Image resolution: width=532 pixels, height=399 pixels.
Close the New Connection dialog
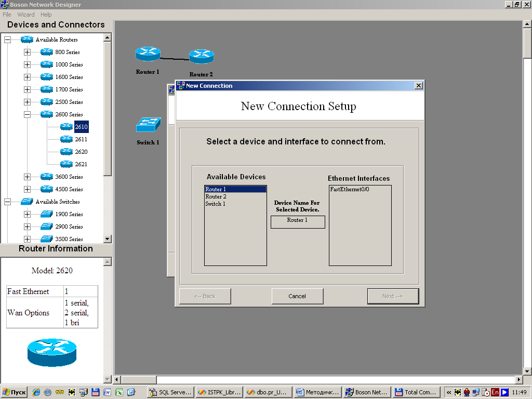tap(419, 86)
